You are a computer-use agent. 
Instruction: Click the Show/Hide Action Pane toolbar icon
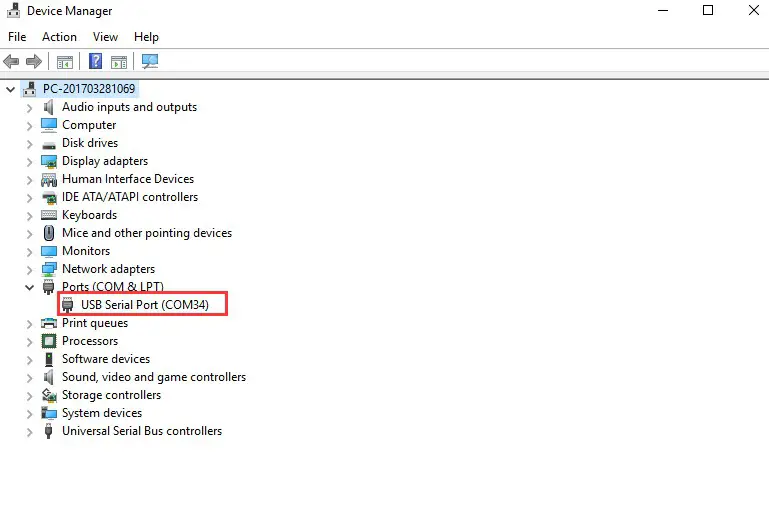pos(119,61)
